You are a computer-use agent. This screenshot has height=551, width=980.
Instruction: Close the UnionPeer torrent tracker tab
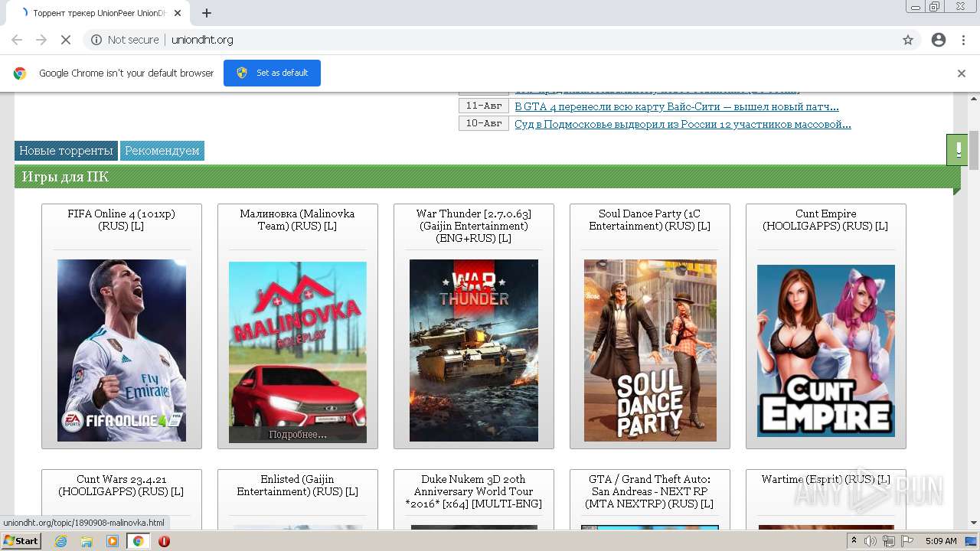178,13
